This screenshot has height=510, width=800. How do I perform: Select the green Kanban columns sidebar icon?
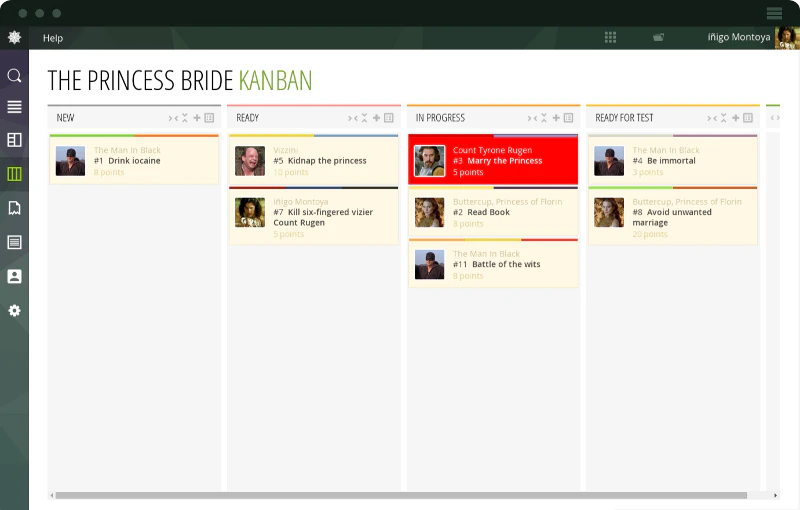click(x=14, y=174)
